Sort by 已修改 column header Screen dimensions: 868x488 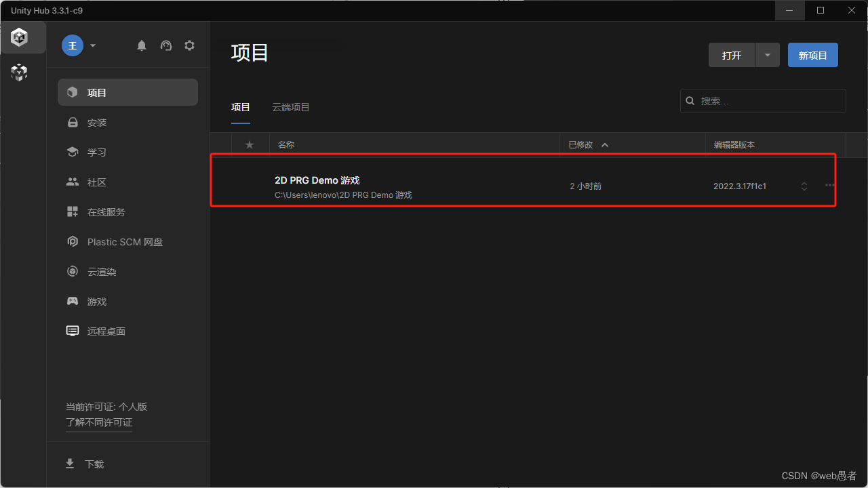click(589, 145)
